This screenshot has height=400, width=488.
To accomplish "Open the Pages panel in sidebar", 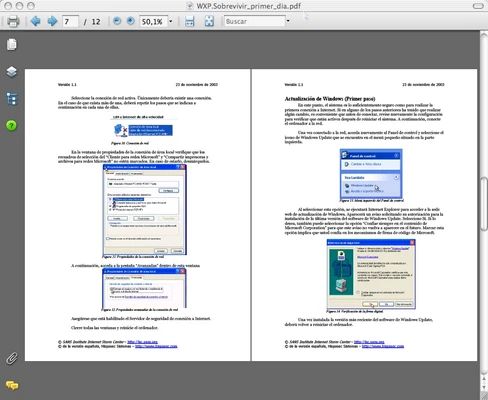I will pyautogui.click(x=12, y=45).
